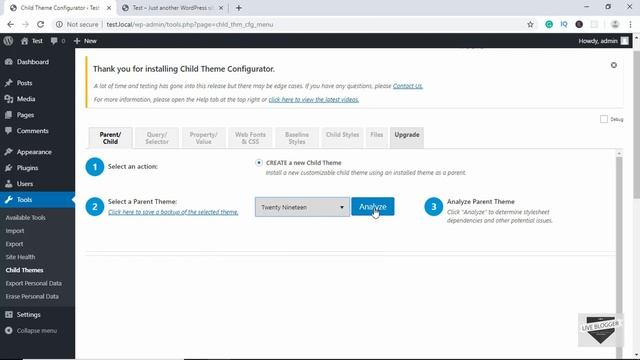Open Export submenu item
640x360 pixels.
[14, 244]
